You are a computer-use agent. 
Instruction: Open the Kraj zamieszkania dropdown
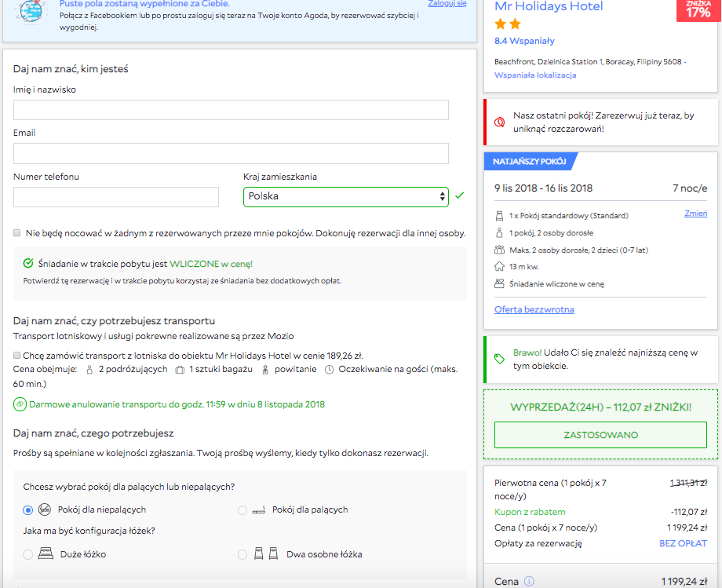coord(345,196)
